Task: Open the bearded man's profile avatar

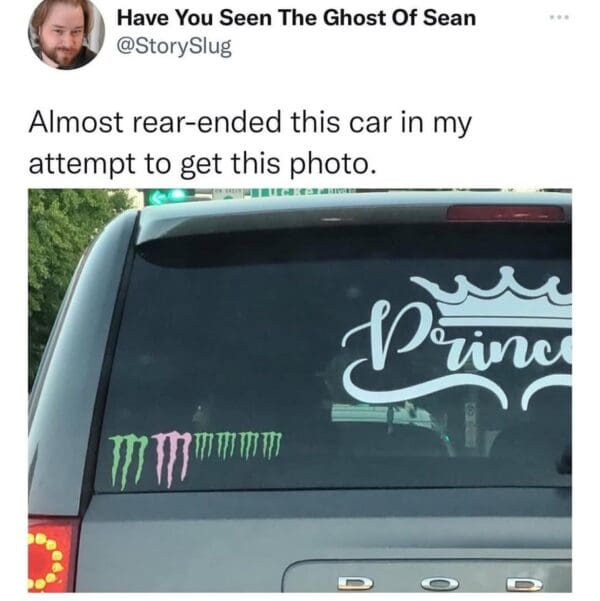Action: [66, 35]
